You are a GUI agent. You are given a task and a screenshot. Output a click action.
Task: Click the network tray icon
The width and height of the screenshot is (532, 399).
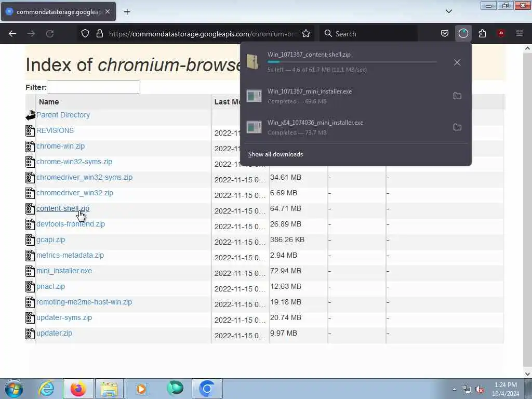coord(467,390)
